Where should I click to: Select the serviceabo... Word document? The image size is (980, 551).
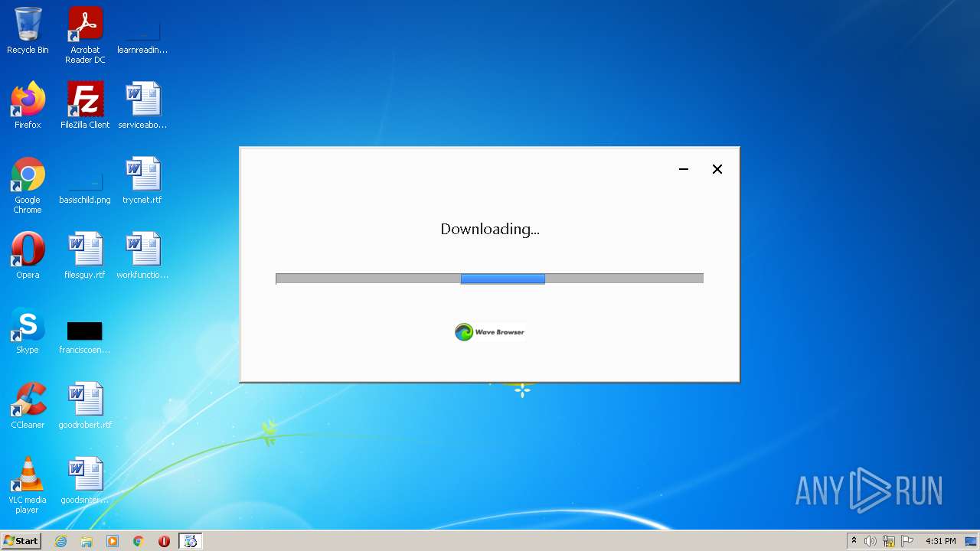pyautogui.click(x=142, y=106)
